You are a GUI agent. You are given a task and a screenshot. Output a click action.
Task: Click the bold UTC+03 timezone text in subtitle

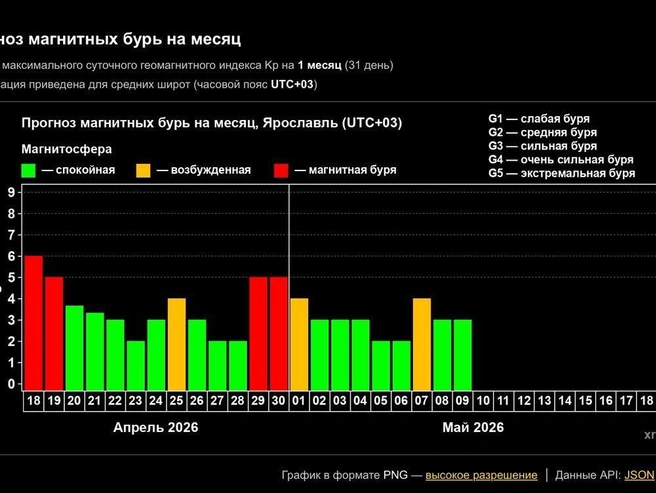[x=292, y=85]
